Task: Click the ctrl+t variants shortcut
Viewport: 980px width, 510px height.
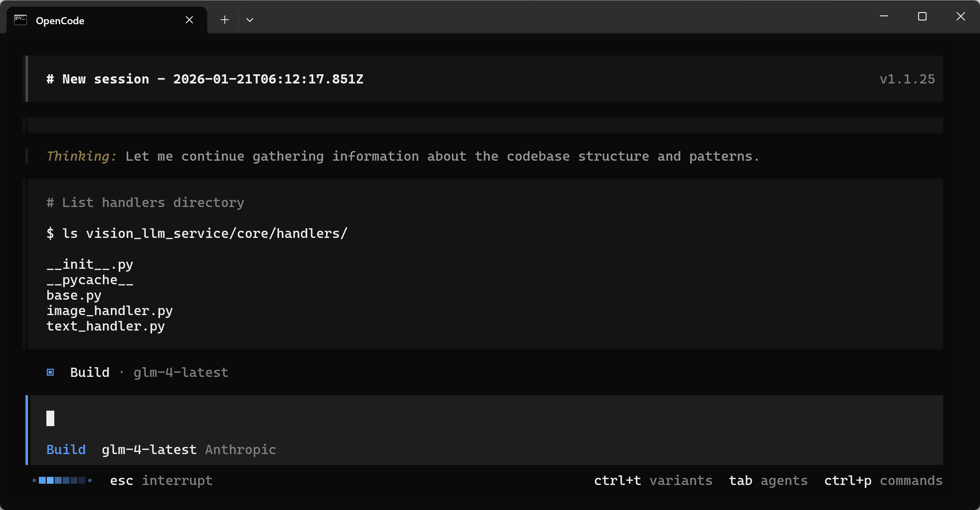Action: 653,480
